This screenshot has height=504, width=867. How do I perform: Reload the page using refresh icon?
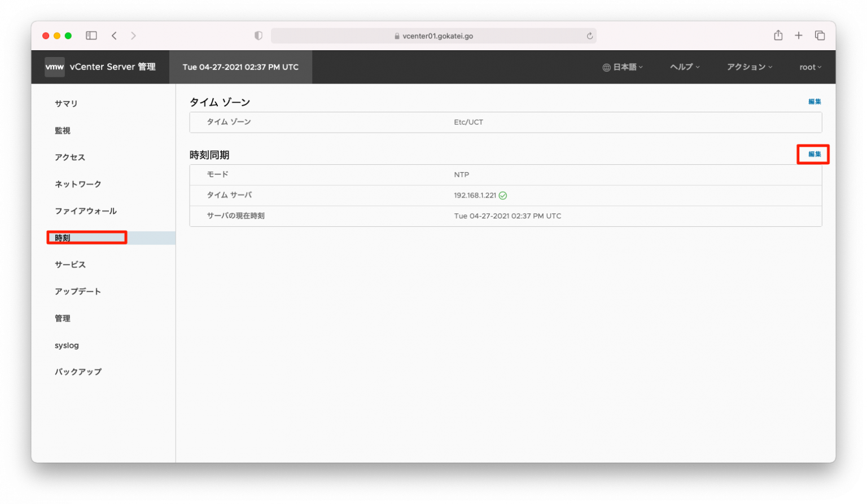[589, 36]
